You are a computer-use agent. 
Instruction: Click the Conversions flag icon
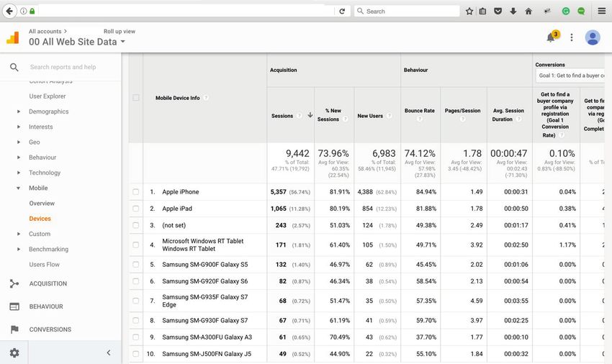pos(14,329)
